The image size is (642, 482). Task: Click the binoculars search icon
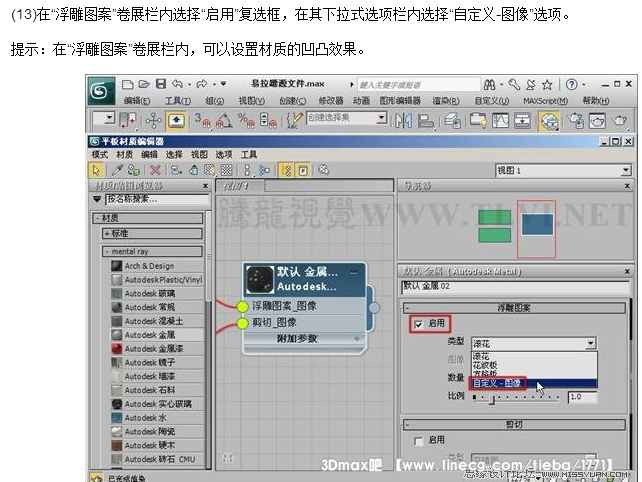489,85
